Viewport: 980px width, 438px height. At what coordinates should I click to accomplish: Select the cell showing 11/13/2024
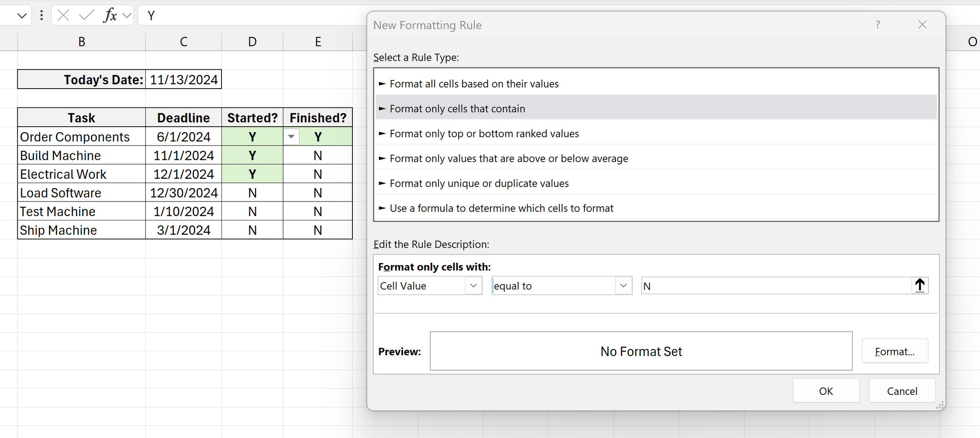tap(183, 79)
